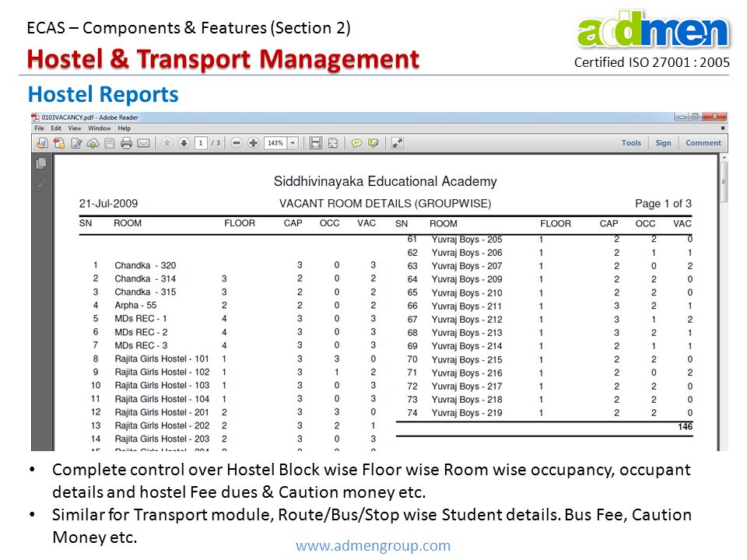Viewport: 747px width, 560px height.
Task: Zoom in with the plus icon
Action: point(254,143)
